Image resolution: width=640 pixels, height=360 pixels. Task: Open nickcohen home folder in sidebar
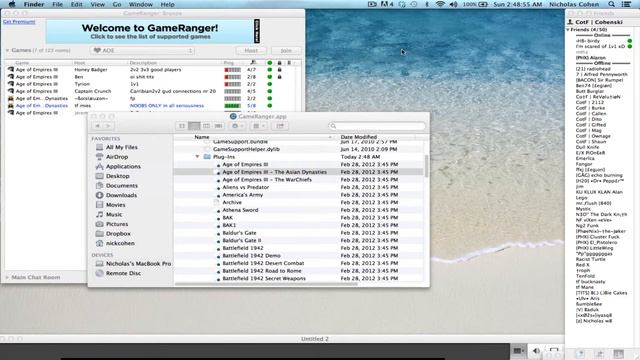[x=120, y=243]
